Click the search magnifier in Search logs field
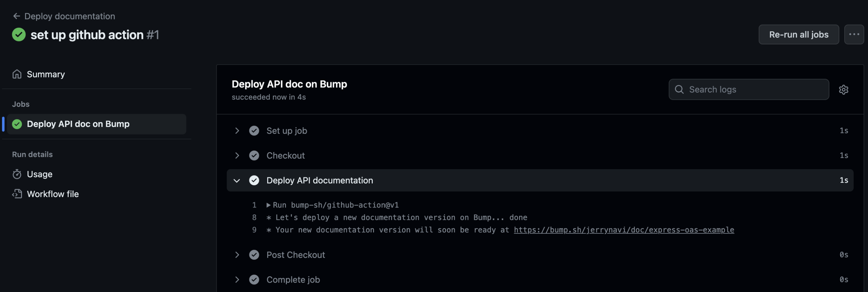Viewport: 868px width, 292px height. tap(679, 89)
